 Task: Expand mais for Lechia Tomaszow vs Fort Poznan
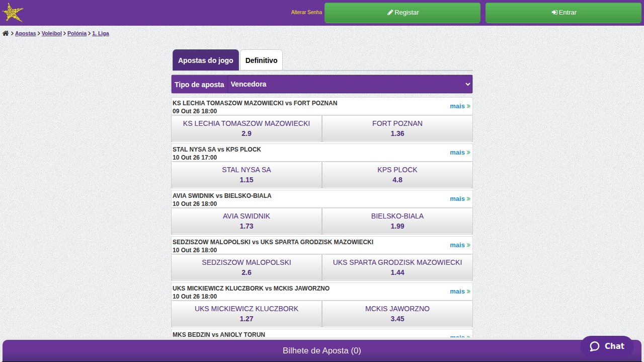460,106
